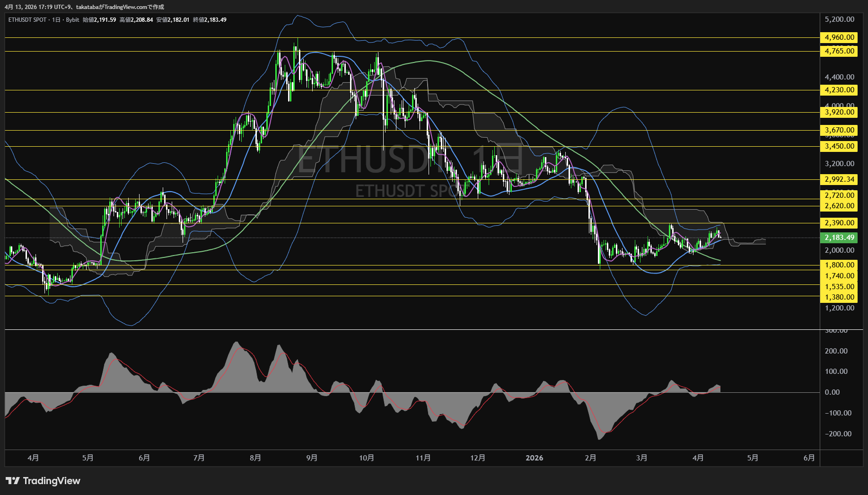Select the 1,380.00 lowest price label
Viewport: 868px width, 495px height.
point(839,297)
